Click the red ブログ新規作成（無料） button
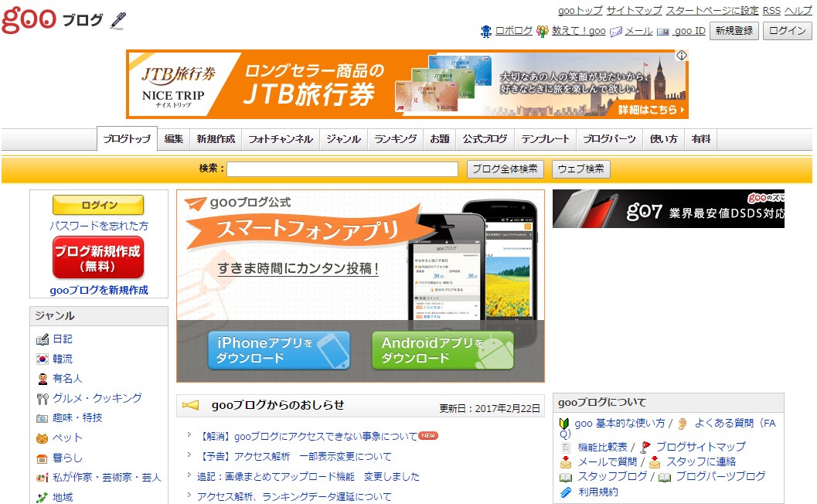This screenshot has height=504, width=817. 98,258
